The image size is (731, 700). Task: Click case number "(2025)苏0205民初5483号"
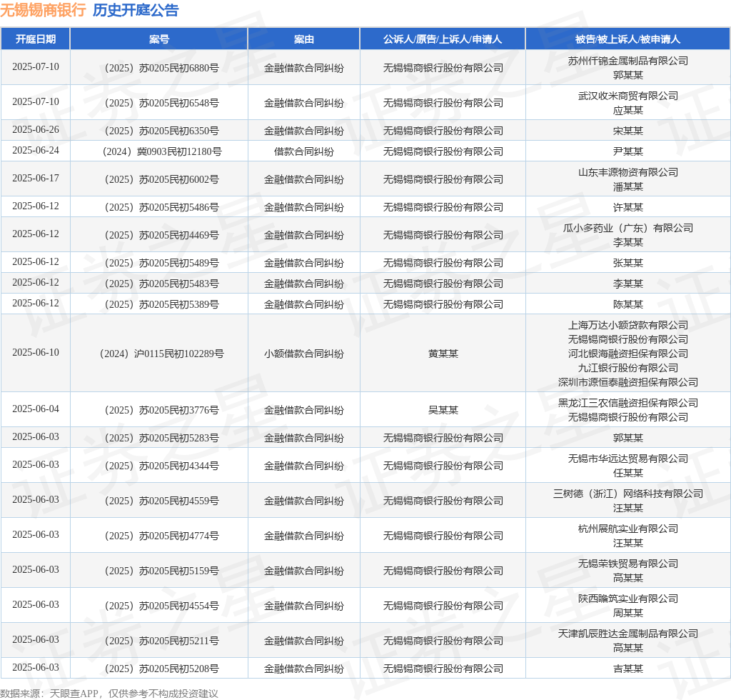point(159,284)
